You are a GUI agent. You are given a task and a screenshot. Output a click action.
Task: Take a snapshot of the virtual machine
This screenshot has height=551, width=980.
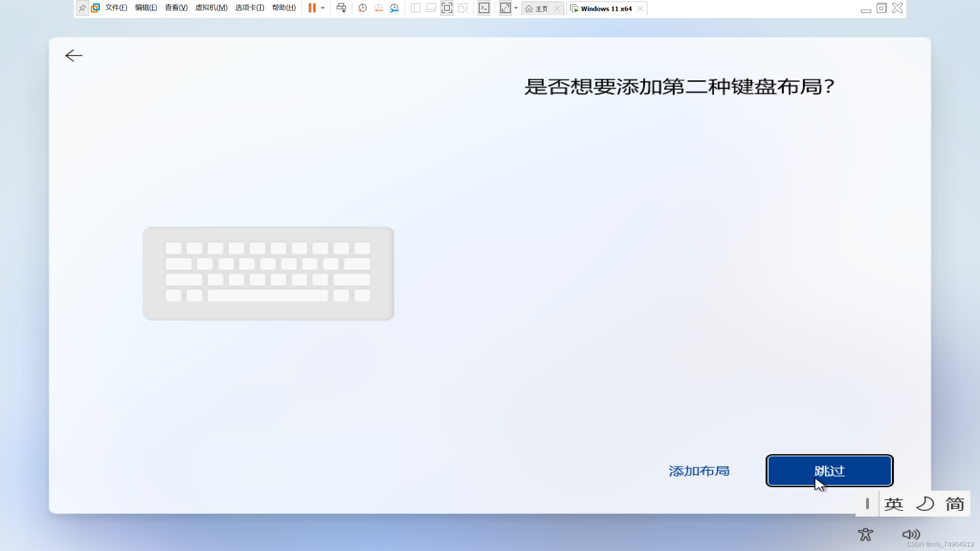362,8
